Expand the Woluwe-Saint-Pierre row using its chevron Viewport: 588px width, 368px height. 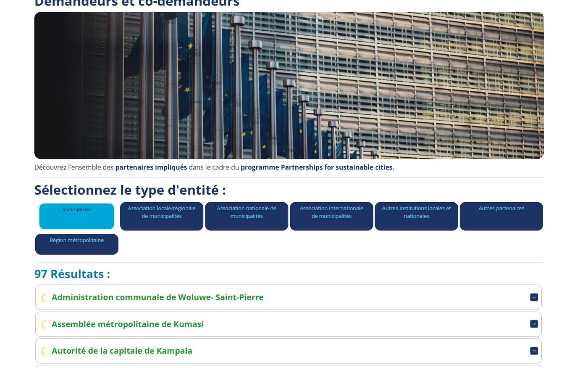pos(534,297)
